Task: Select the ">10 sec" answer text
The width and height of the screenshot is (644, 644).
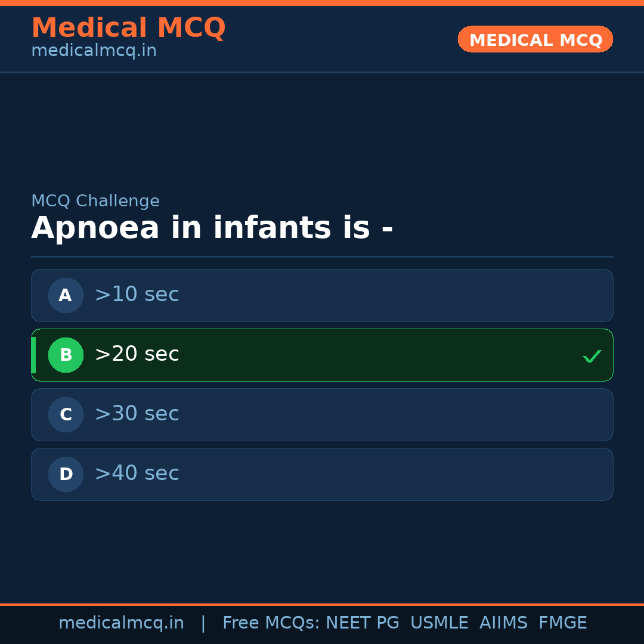Action: [137, 295]
